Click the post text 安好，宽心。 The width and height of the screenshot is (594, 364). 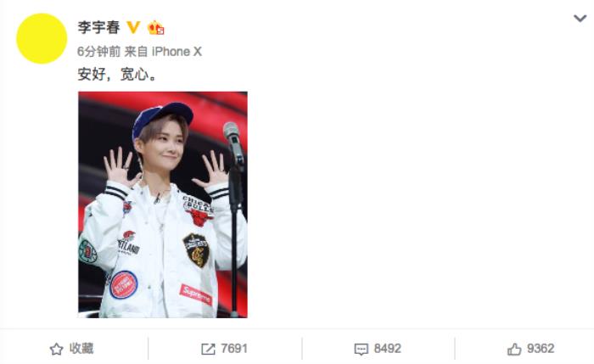(117, 74)
